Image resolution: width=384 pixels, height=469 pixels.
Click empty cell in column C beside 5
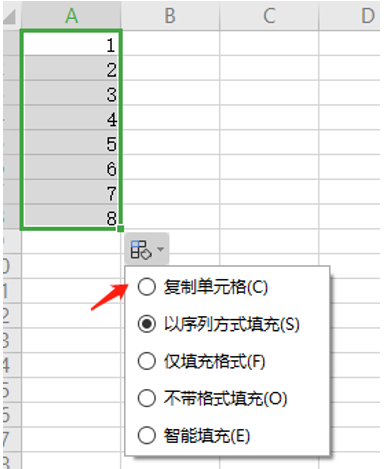coord(269,142)
